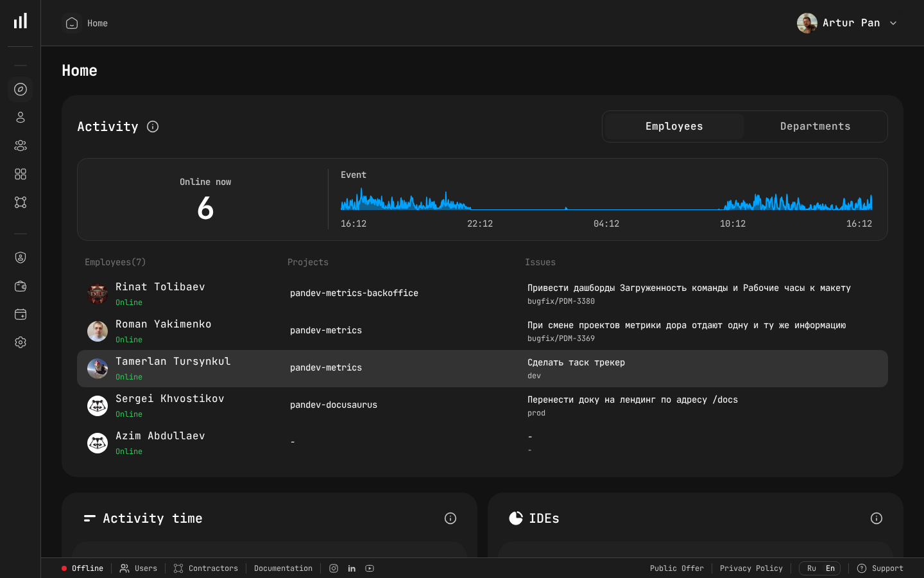Open the apps grid icon in sidebar
Viewport: 924px width, 578px height.
pos(20,174)
